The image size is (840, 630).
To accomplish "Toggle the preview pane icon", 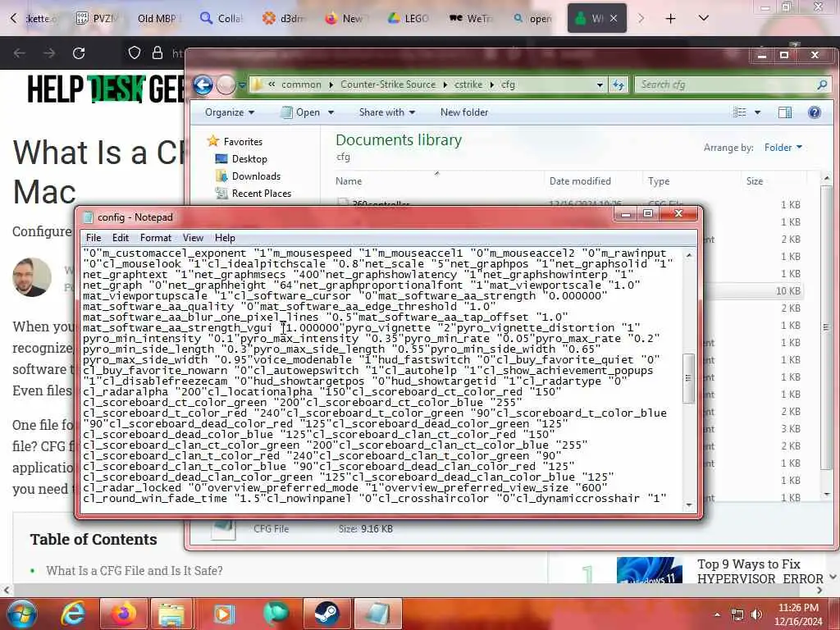I will (x=785, y=112).
